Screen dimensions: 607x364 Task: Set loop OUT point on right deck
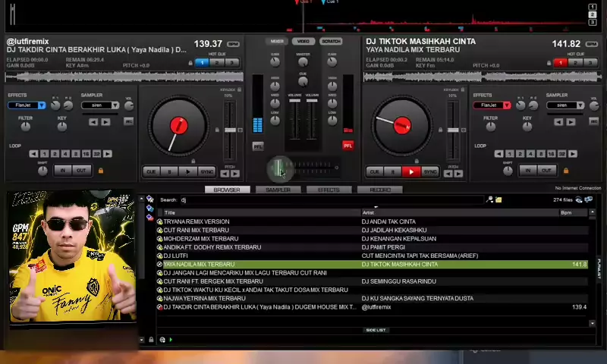pyautogui.click(x=546, y=171)
